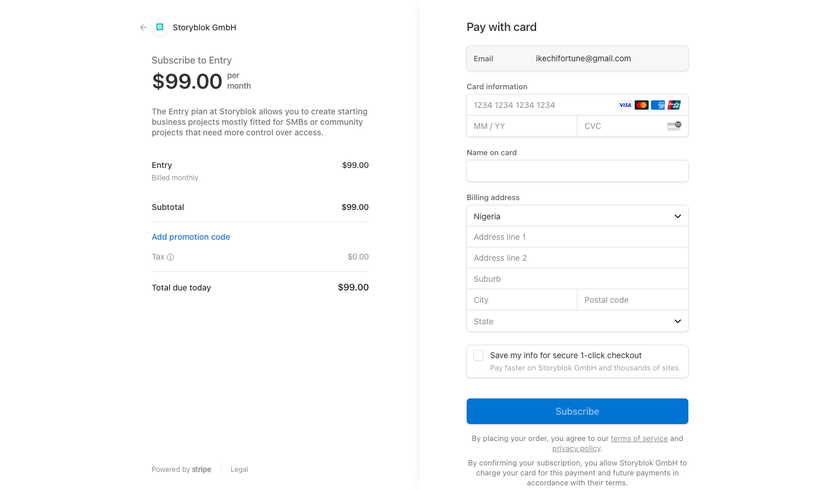Image resolution: width=840 pixels, height=490 pixels.
Task: Click the Visa card icon
Action: pyautogui.click(x=625, y=105)
